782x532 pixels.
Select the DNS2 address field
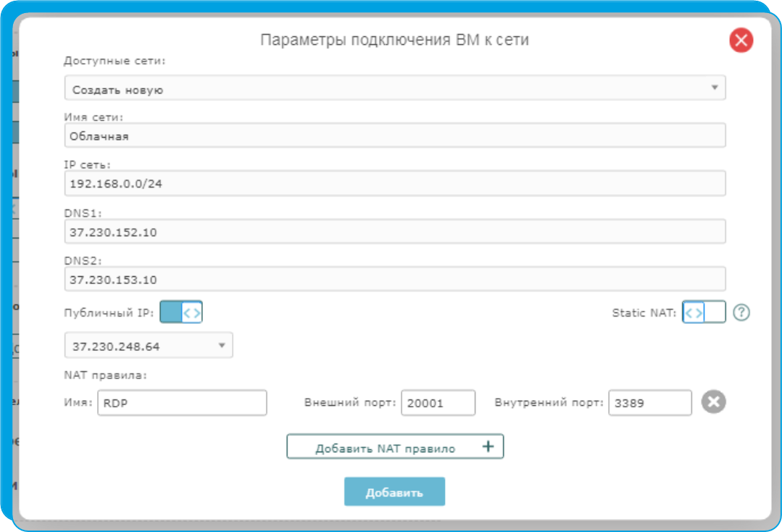click(x=394, y=279)
